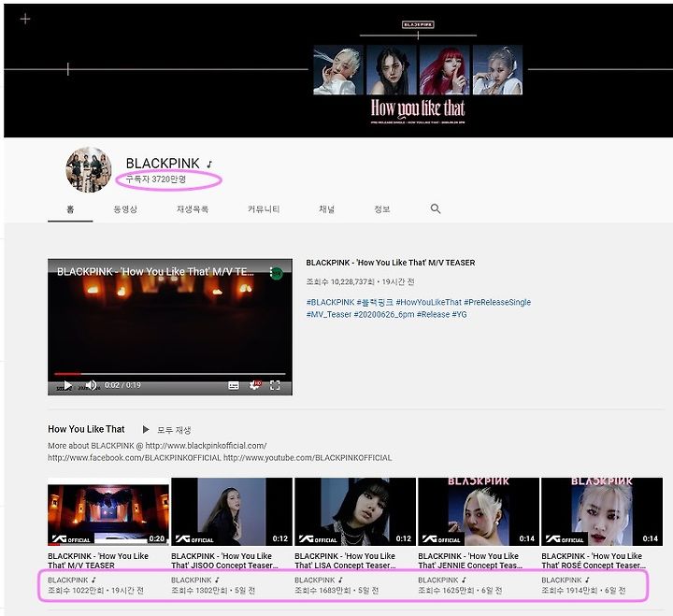Click the 조회수 1625만회 text under the JENNIE teaser
673x616 pixels.
447,591
